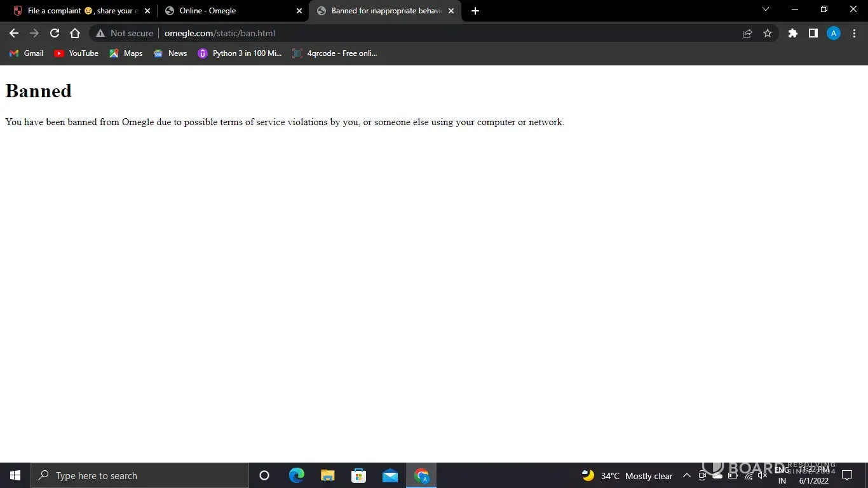Open the Gmail bookmark
This screenshot has height=488, width=868.
coord(27,53)
